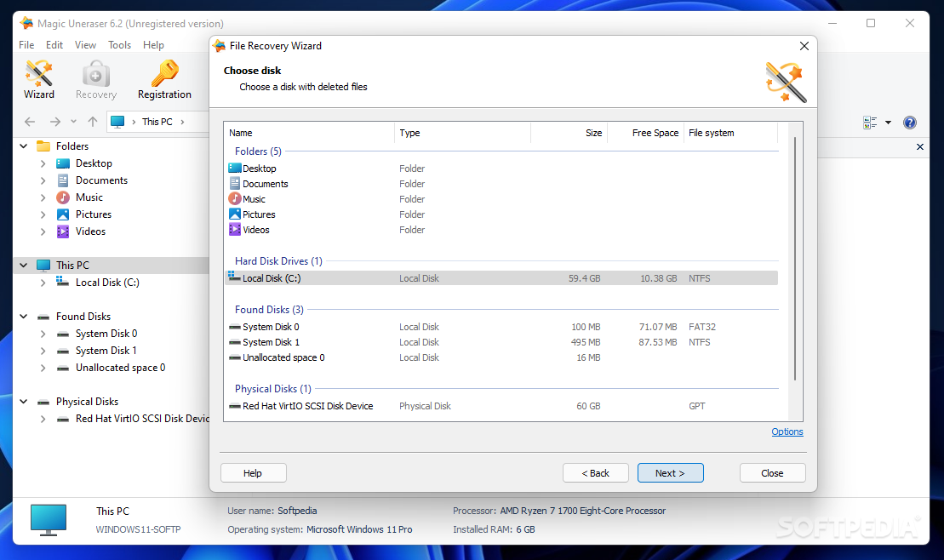Screen dimensions: 944x560
Task: Click the Music icon in the sidebar tree
Action: coord(63,197)
